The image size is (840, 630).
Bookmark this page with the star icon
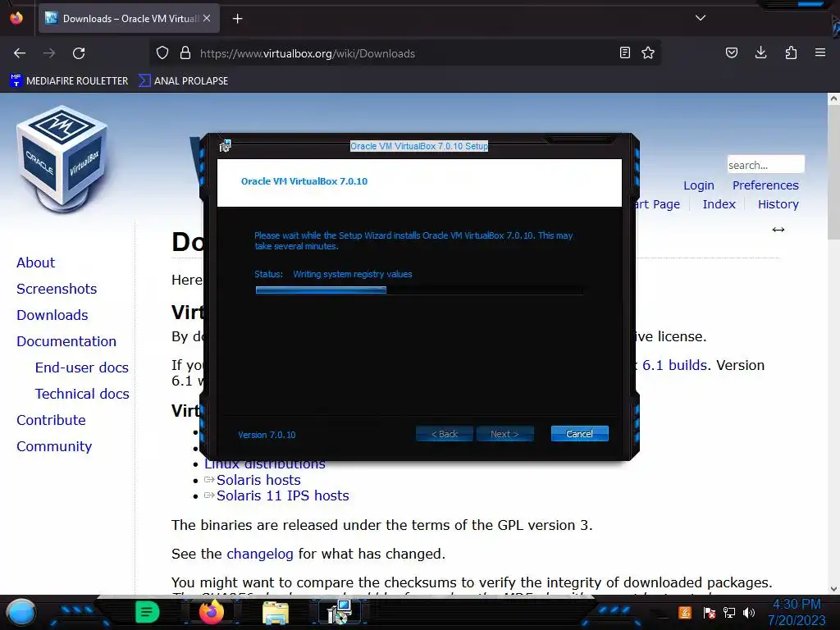pyautogui.click(x=648, y=52)
